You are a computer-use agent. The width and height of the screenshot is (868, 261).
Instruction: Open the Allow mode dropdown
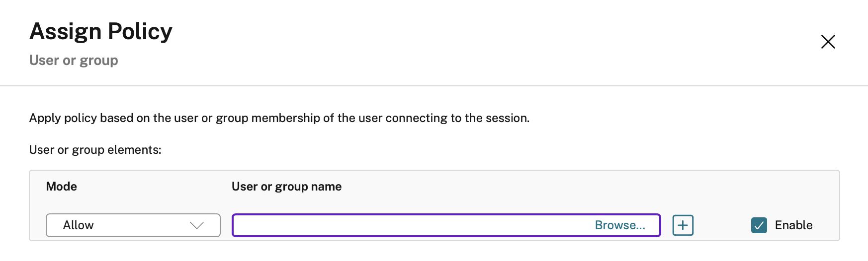(133, 225)
